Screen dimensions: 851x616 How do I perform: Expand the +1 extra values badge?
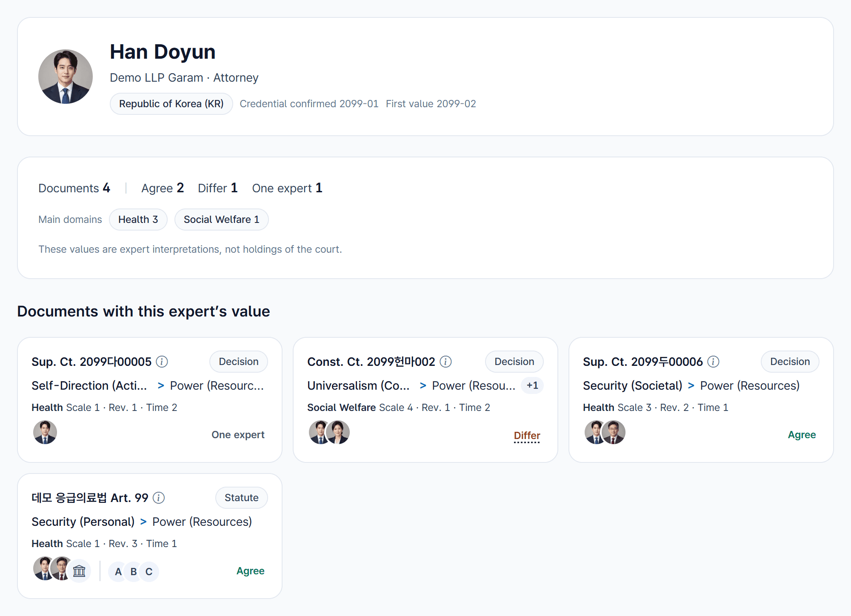coord(532,385)
